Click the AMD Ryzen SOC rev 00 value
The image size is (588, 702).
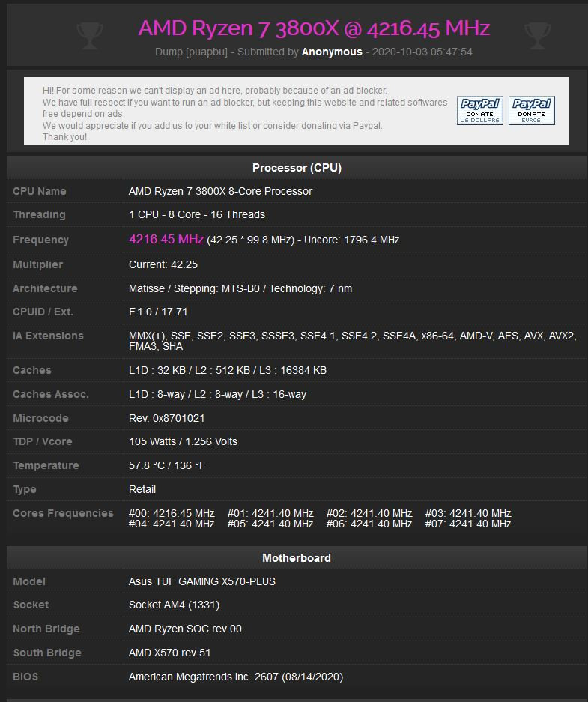click(185, 629)
